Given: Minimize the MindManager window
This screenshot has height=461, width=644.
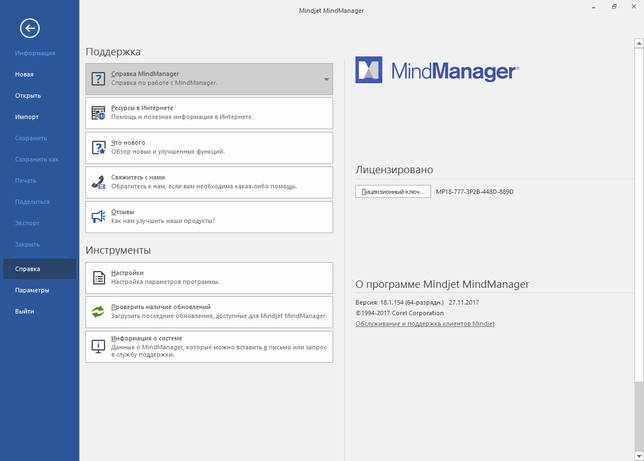Looking at the screenshot, I should [x=594, y=7].
